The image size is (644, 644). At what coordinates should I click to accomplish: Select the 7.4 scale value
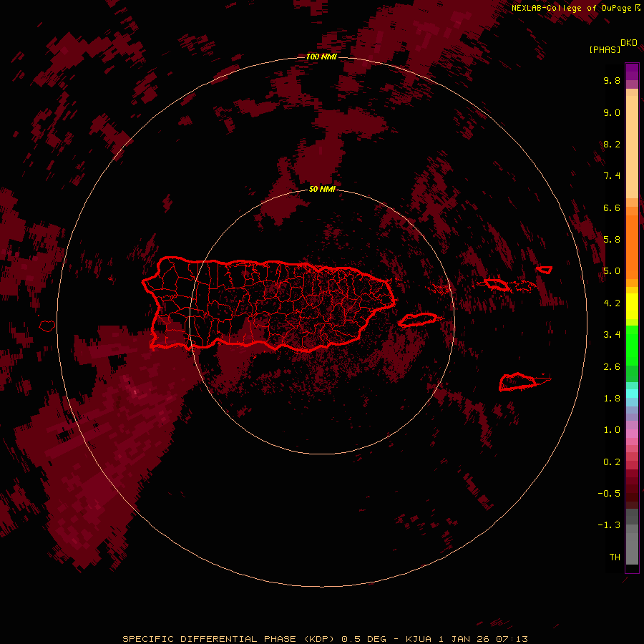[612, 176]
